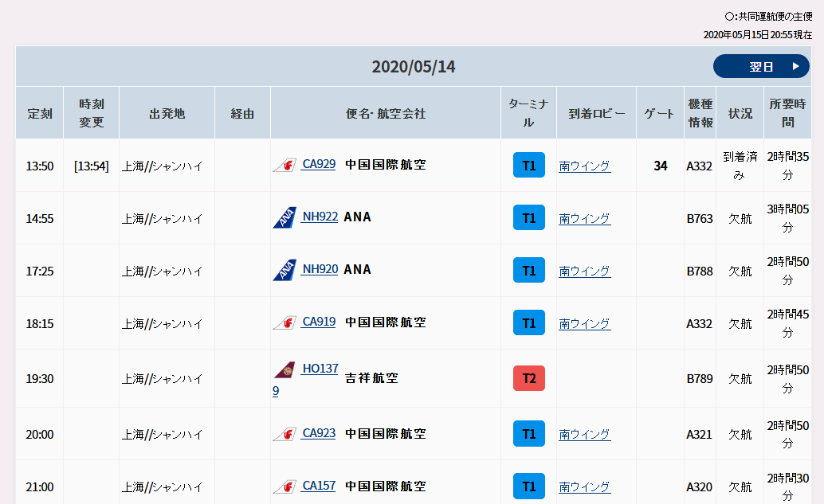Click scheduled time 21:00
The width and height of the screenshot is (824, 504).
[x=40, y=487]
